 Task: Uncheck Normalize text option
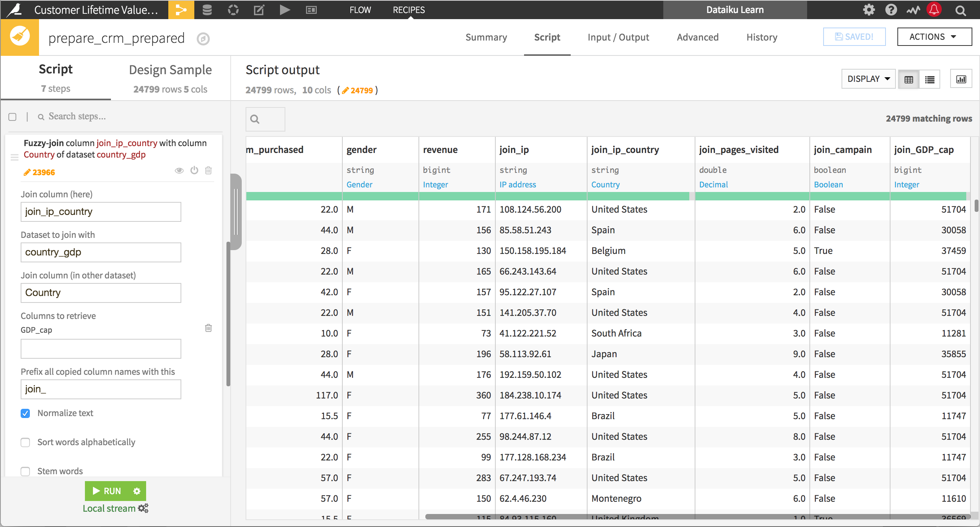(x=25, y=413)
